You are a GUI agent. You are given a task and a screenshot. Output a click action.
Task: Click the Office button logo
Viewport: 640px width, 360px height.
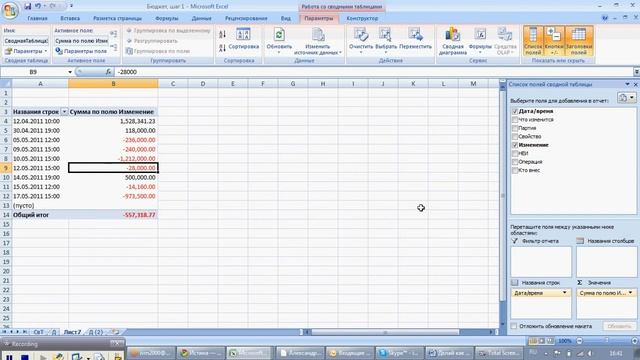coord(10,11)
